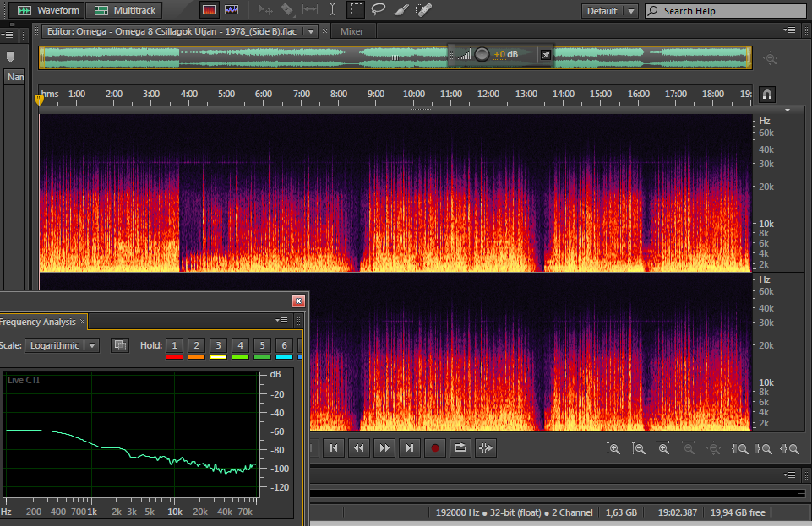This screenshot has height=526, width=812.
Task: Click the cyan Hold 6 color swatch
Action: click(284, 357)
